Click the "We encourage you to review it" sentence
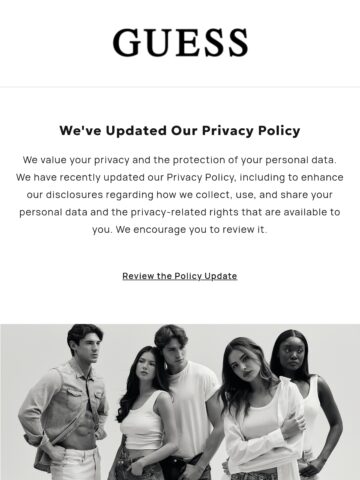This screenshot has height=480, width=360. 191,230
